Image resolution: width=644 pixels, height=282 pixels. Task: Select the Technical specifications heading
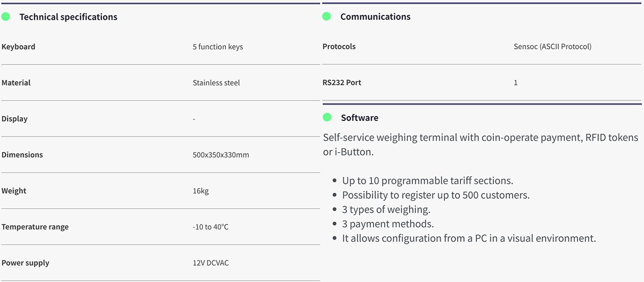pos(68,17)
